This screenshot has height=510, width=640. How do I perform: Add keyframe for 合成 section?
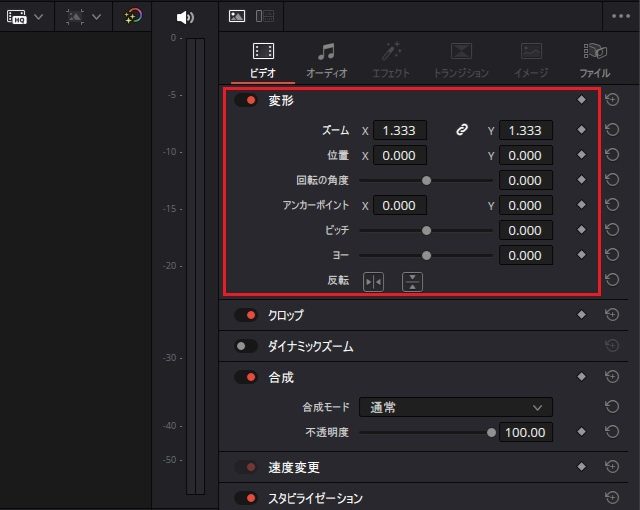tap(582, 377)
